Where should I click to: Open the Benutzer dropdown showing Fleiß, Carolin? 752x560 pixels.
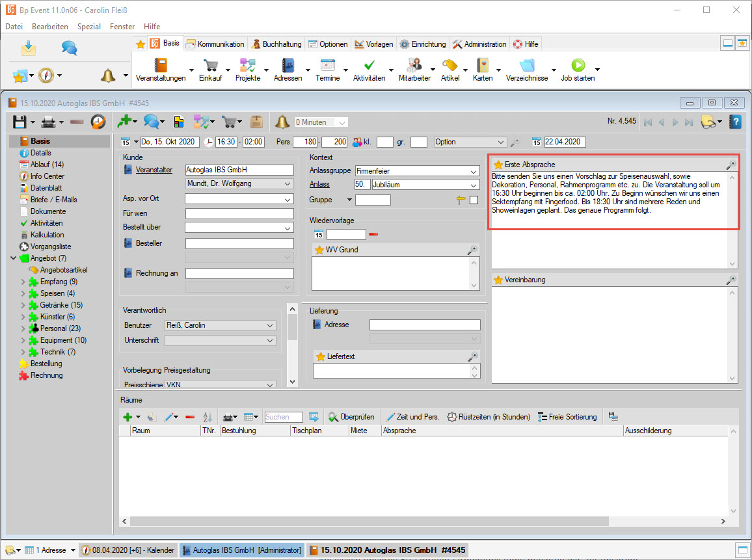[271, 325]
